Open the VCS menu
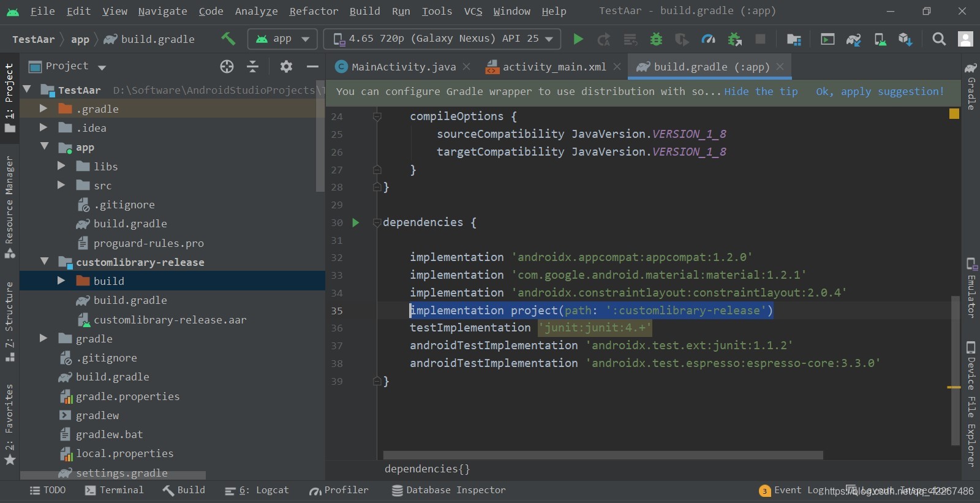980x503 pixels. pyautogui.click(x=473, y=11)
